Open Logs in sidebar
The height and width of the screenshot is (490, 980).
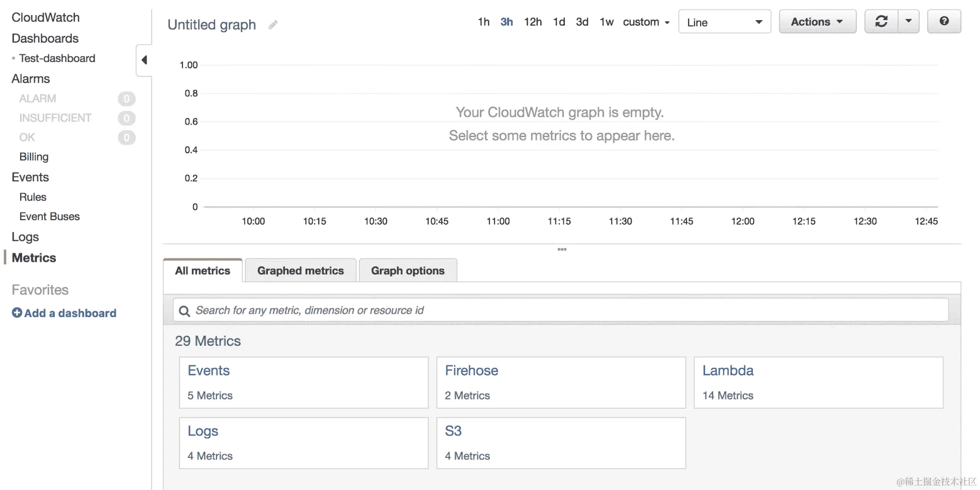click(x=25, y=237)
